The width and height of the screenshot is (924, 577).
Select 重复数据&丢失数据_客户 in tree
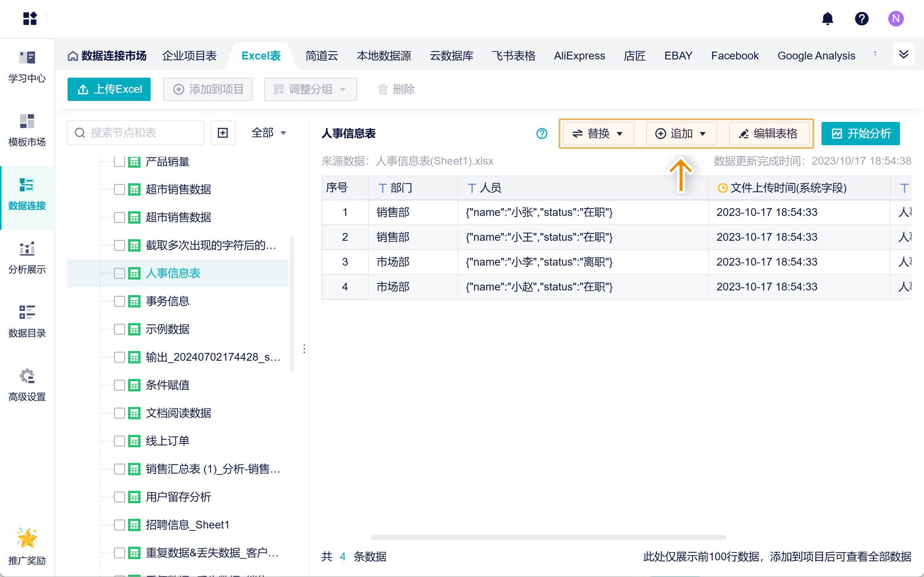tap(212, 553)
